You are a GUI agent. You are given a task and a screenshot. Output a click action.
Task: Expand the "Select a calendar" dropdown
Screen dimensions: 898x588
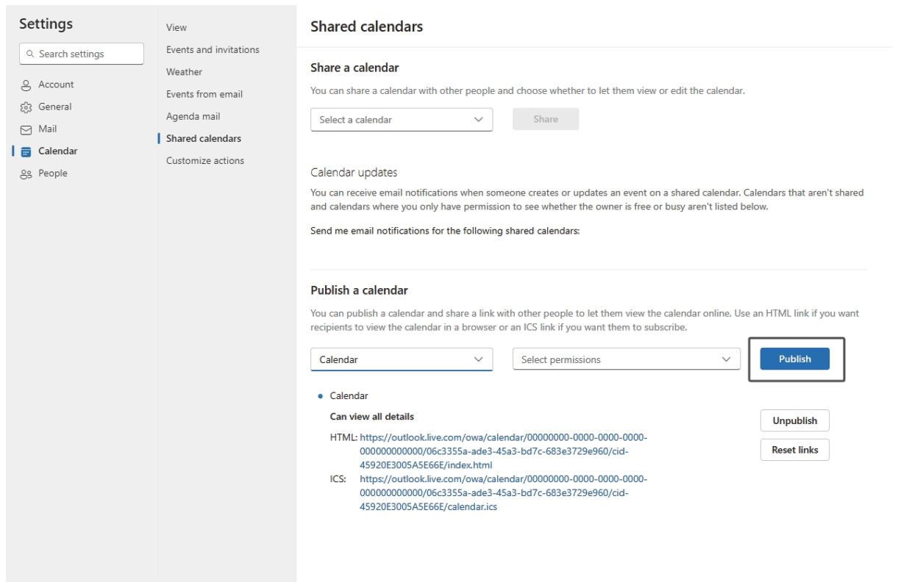tap(402, 119)
